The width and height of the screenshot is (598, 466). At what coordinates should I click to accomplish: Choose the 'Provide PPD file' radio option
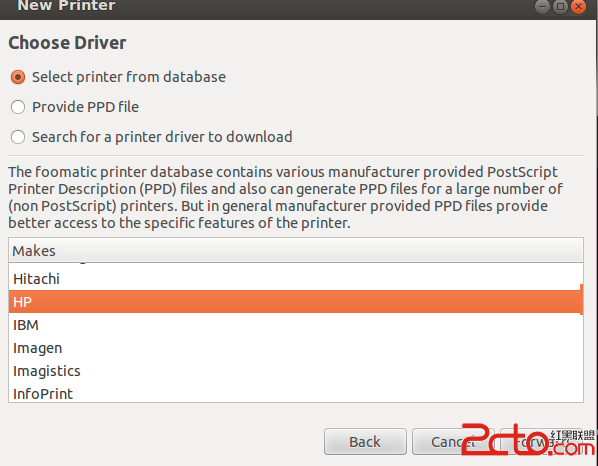[x=18, y=107]
